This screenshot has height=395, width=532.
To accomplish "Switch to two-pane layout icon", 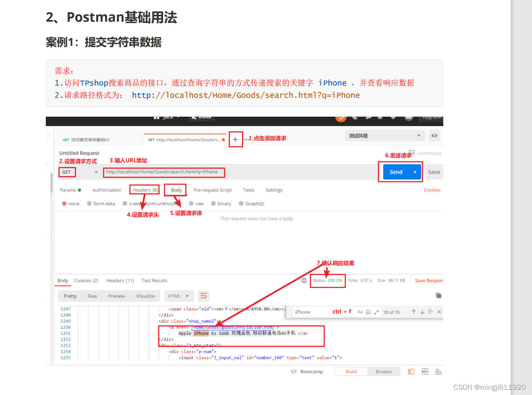I will 425,372.
